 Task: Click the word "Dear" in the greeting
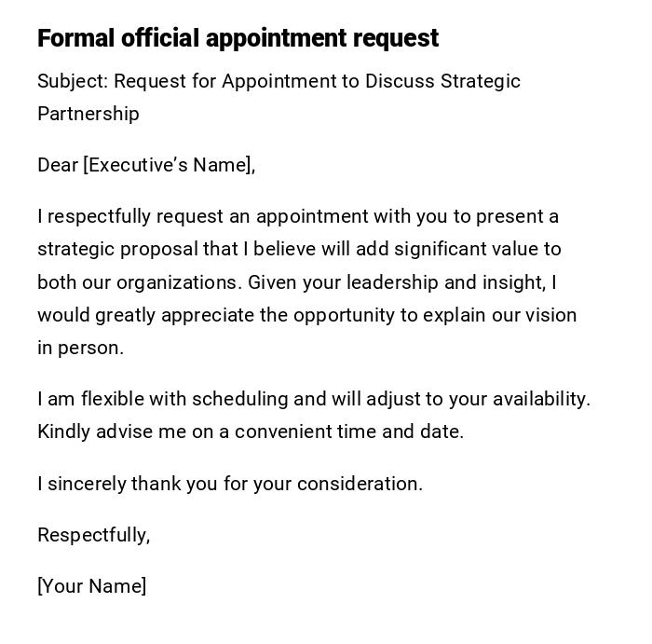coord(58,165)
